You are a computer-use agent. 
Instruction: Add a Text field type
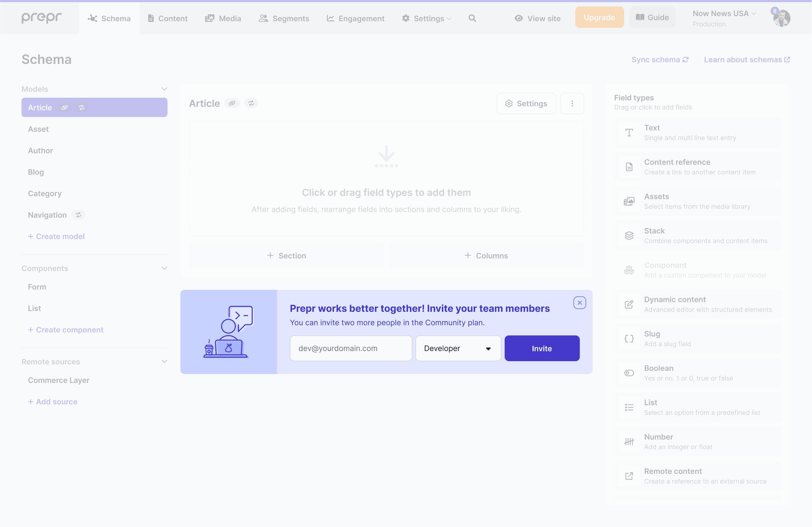pyautogui.click(x=698, y=132)
